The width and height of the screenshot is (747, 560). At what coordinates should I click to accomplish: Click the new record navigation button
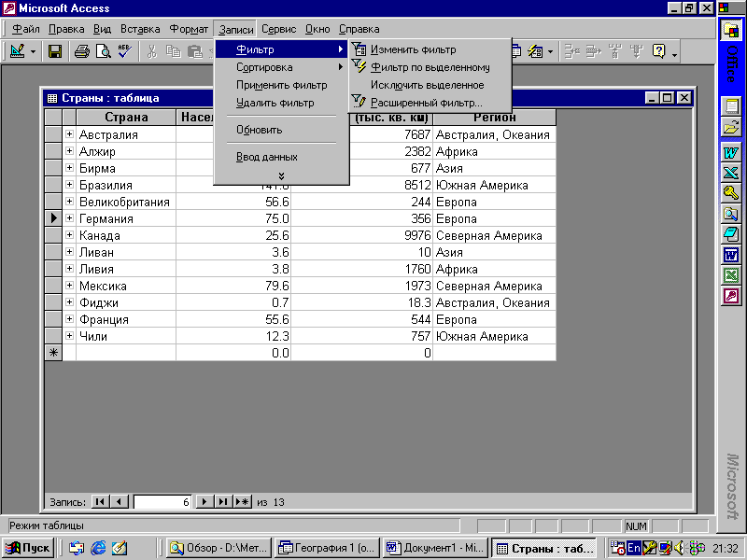[x=243, y=501]
